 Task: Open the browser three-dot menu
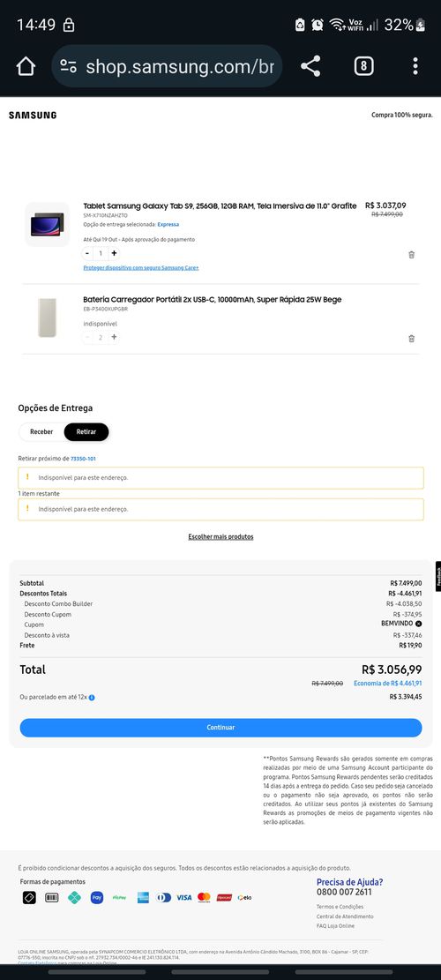pos(415,66)
